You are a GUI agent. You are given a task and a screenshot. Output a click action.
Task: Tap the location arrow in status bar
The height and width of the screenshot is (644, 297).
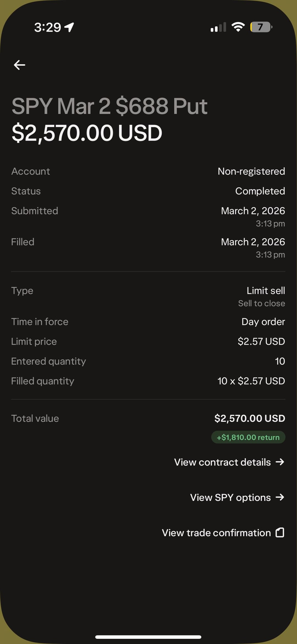click(x=69, y=27)
